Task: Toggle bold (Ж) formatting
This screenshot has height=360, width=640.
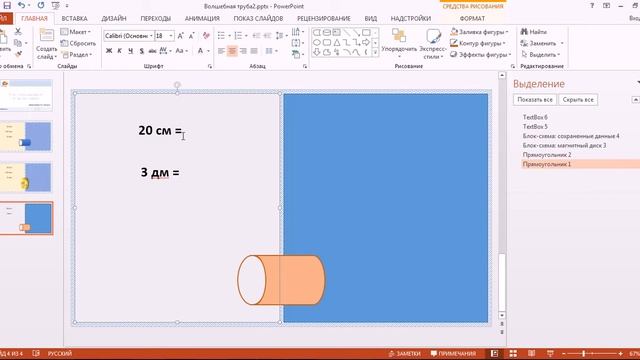Action: (x=109, y=51)
